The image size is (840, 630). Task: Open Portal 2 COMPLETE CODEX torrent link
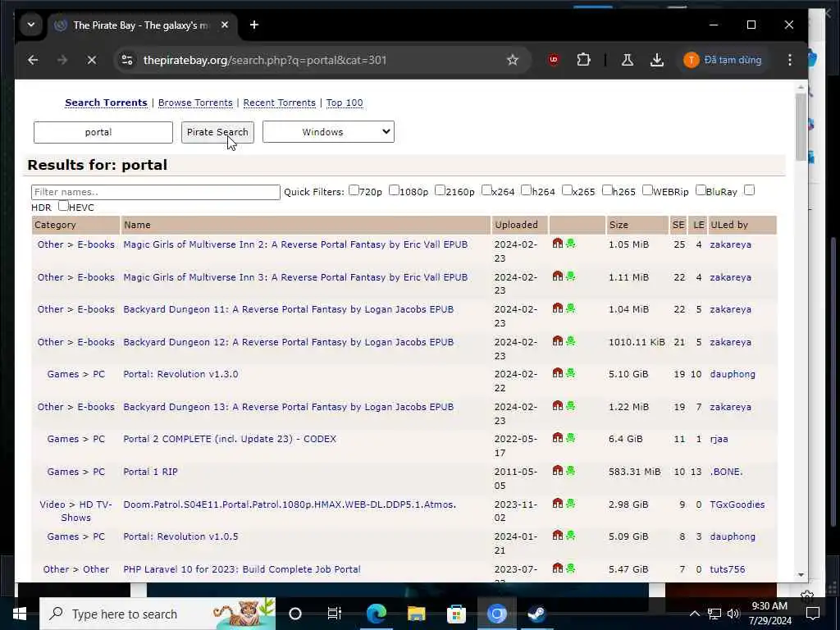(x=230, y=439)
